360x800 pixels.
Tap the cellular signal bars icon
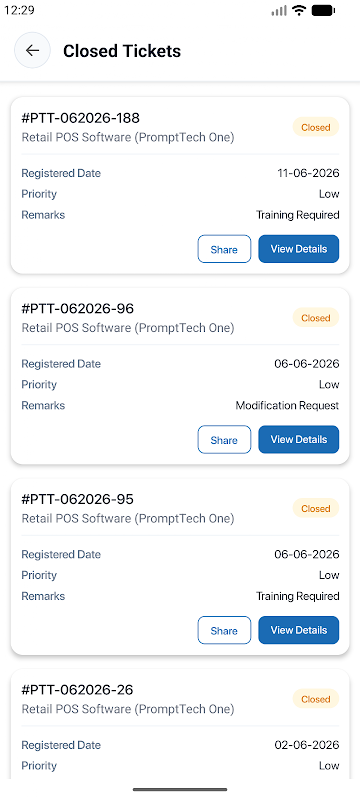pos(279,11)
